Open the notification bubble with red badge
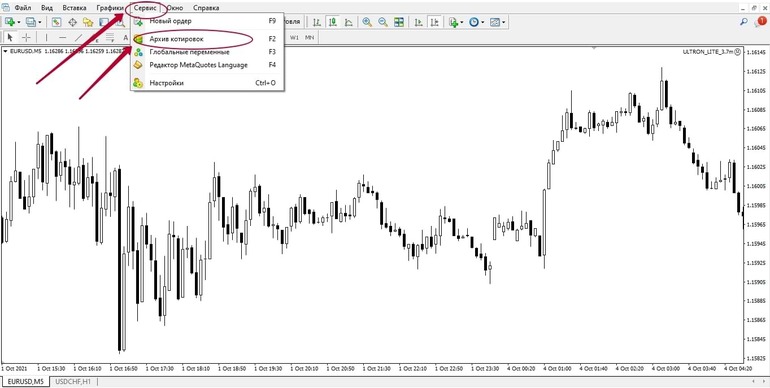 (761, 22)
